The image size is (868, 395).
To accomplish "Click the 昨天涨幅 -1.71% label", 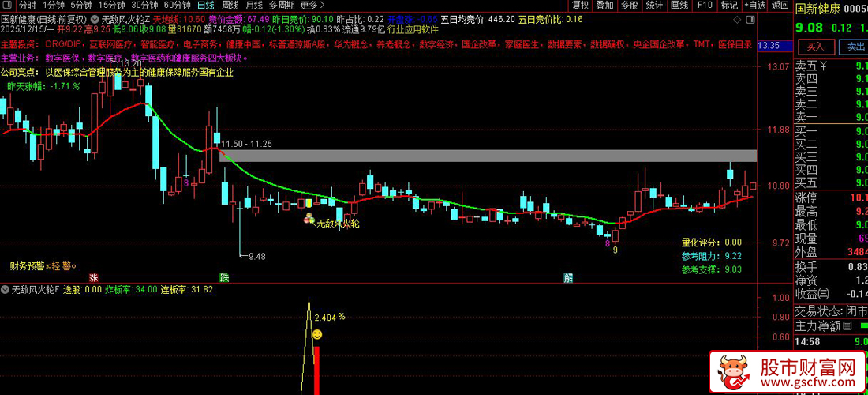I will coord(43,86).
